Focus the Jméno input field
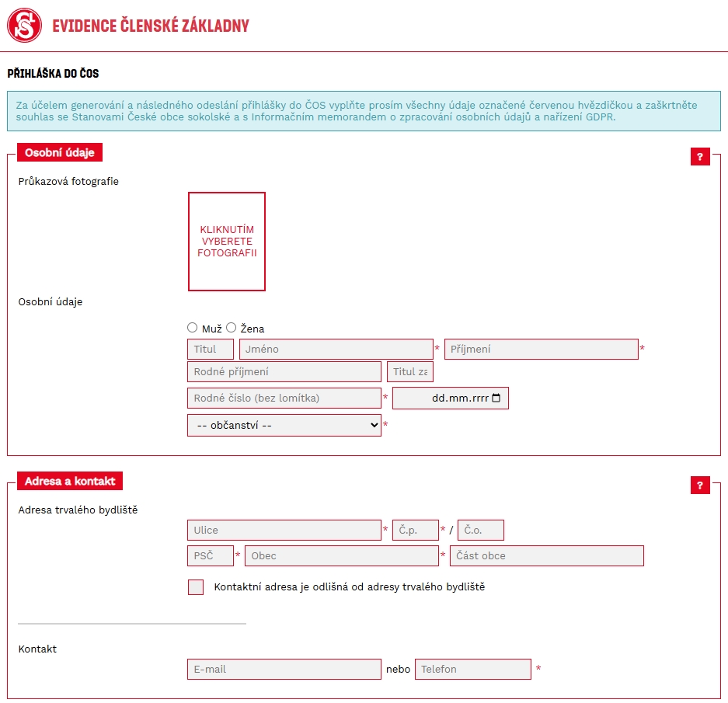The width and height of the screenshot is (728, 703). click(336, 350)
